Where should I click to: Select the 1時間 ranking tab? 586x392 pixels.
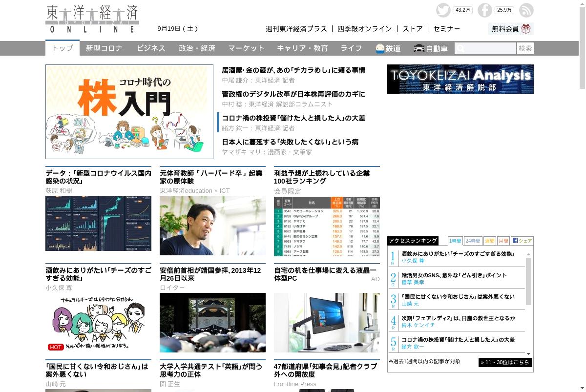[x=455, y=241]
